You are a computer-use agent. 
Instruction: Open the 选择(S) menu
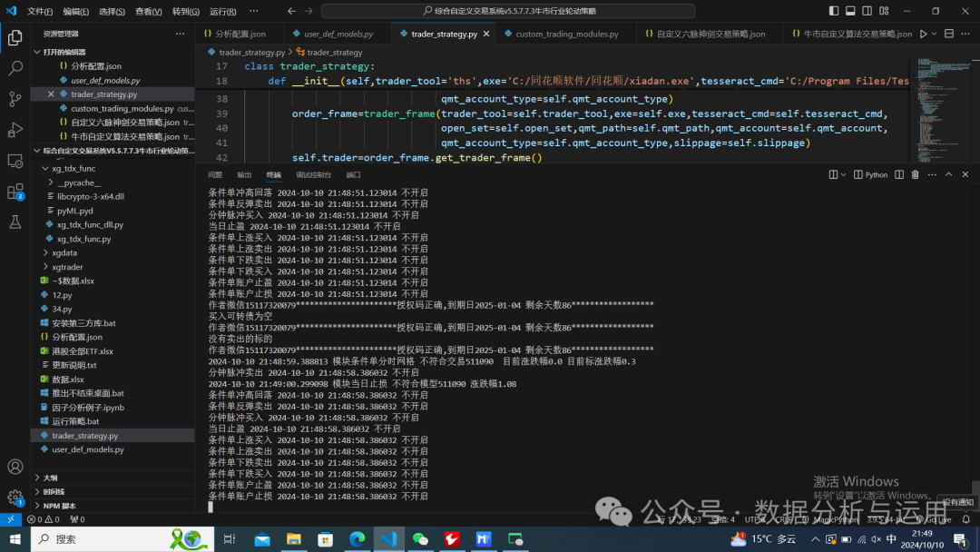pyautogui.click(x=113, y=11)
